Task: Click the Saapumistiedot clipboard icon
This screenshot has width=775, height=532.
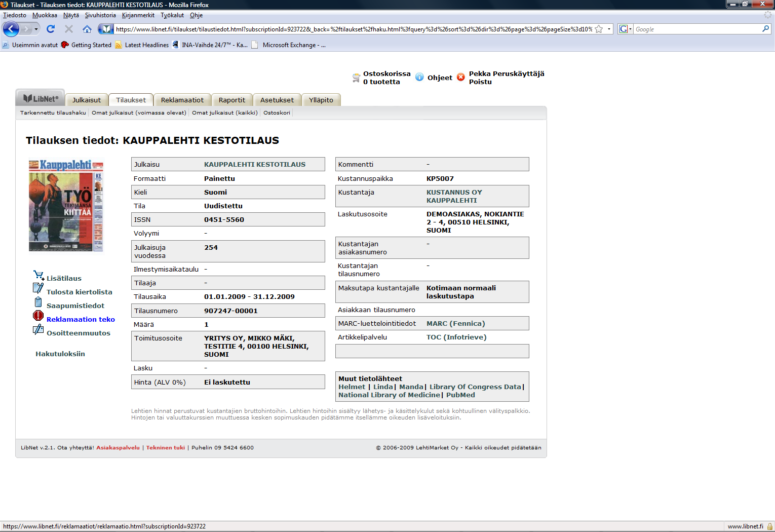Action: 38,302
